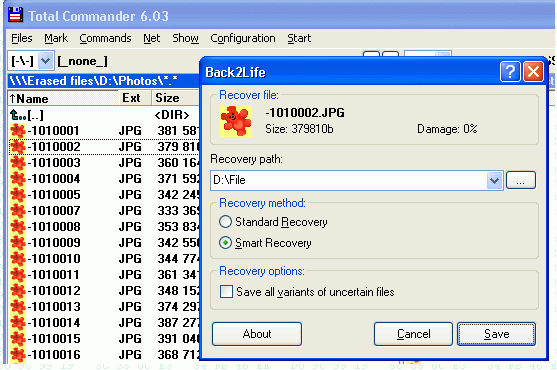
Task: Select the Smart Recovery radio button
Action: (x=225, y=243)
